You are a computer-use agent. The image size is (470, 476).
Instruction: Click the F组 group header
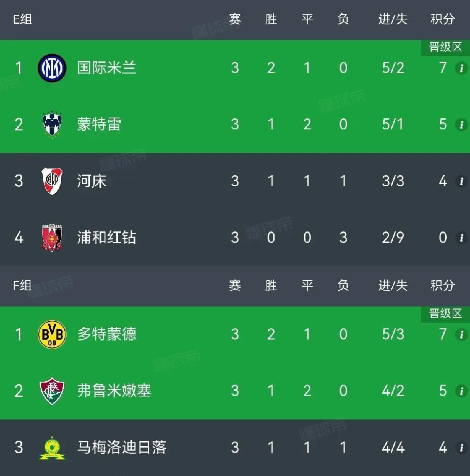(22, 286)
